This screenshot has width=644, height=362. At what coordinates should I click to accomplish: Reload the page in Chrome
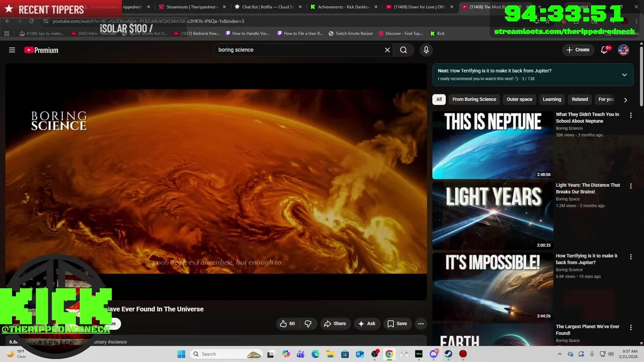tap(31, 21)
